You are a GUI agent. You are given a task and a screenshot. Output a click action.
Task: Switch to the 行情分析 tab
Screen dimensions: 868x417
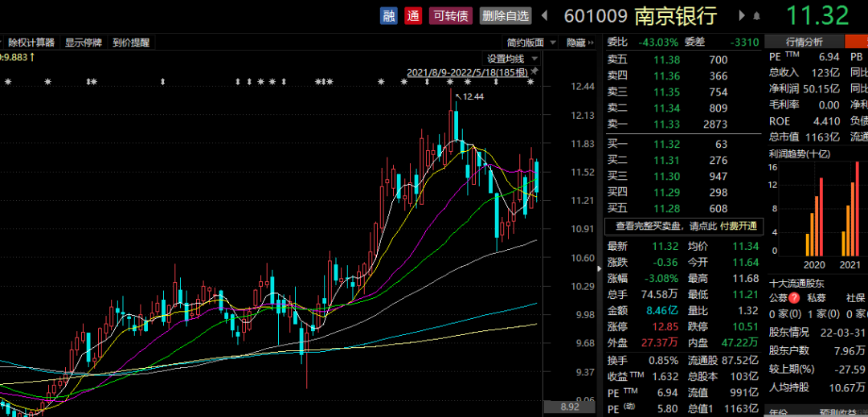coord(805,42)
